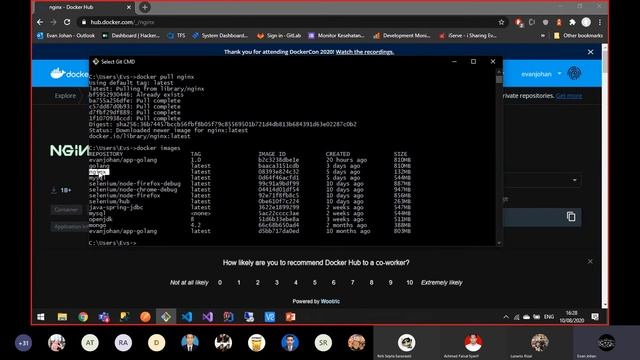Rate recommendation score 2
Viewport: 640px width, 360px height.
(x=258, y=282)
